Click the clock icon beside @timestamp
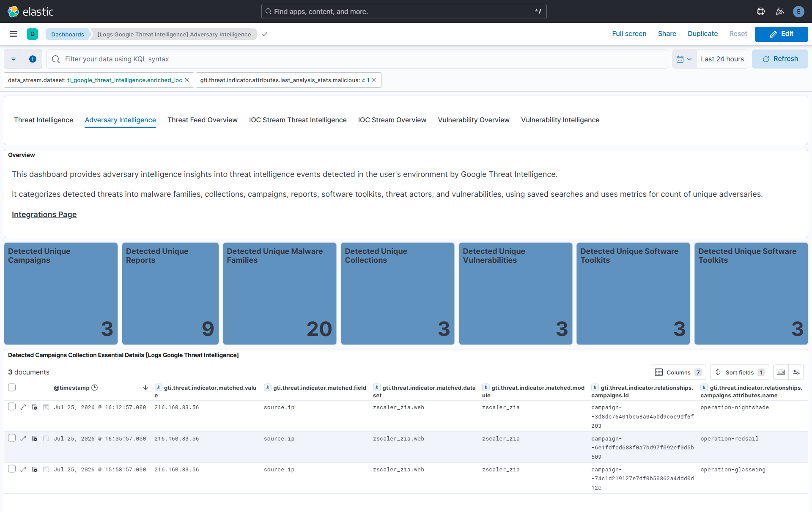Screen dimensions: 812x512 point(95,388)
